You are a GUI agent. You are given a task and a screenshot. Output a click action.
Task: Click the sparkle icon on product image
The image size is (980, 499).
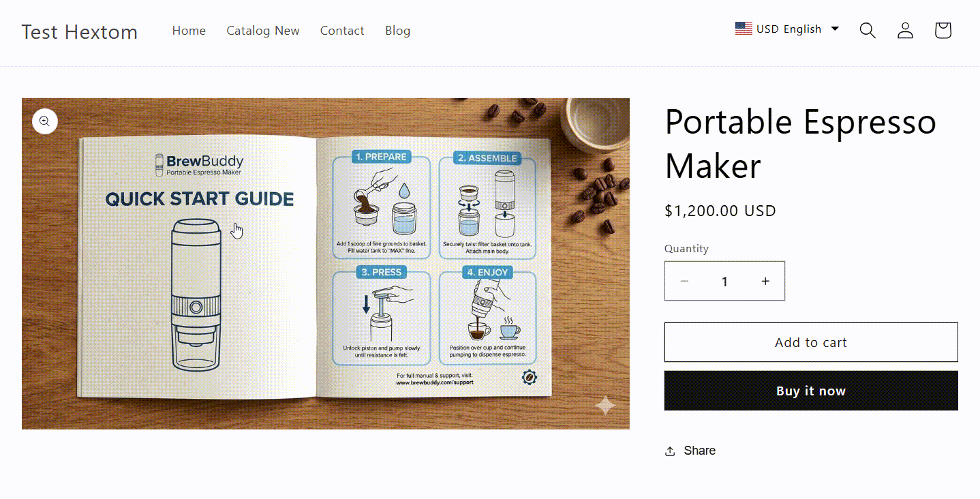pyautogui.click(x=605, y=406)
